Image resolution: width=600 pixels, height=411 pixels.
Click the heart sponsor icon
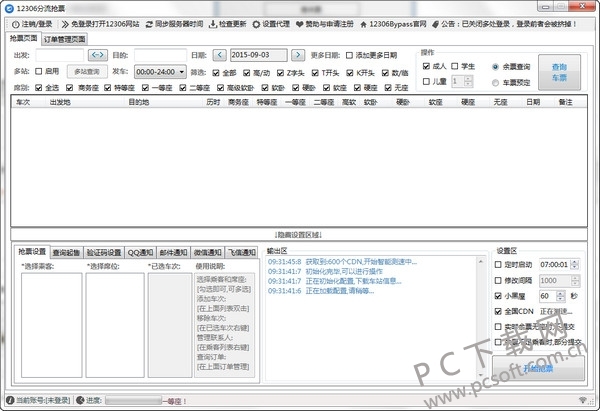tap(300, 24)
